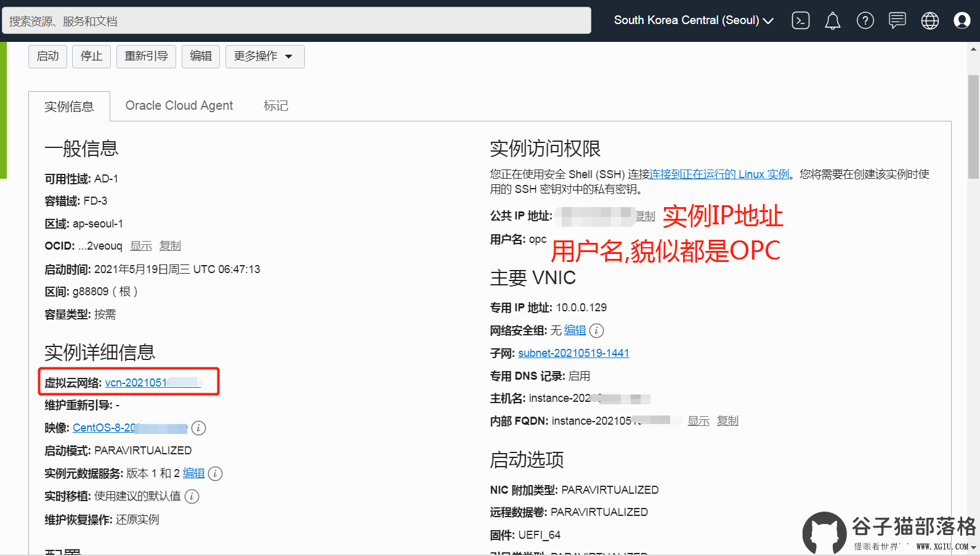Show info tooltip next to CentOS image
The image size is (980, 556).
click(x=198, y=428)
